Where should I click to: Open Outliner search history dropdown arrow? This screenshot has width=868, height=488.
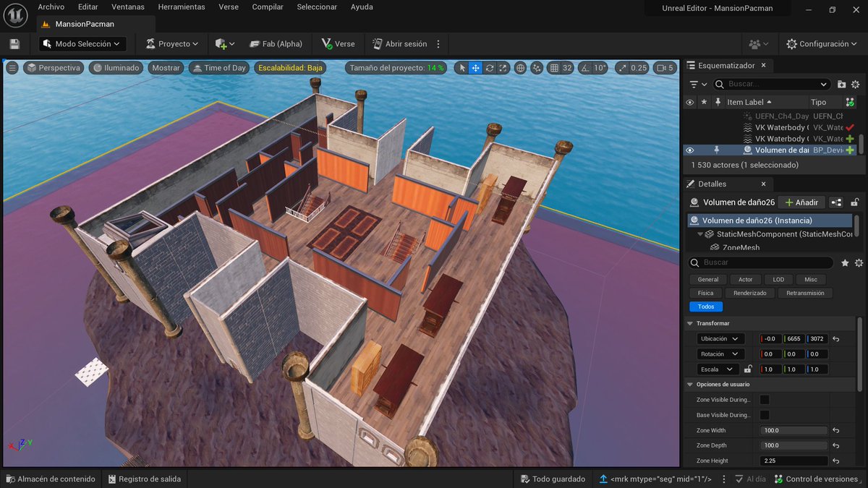point(824,85)
